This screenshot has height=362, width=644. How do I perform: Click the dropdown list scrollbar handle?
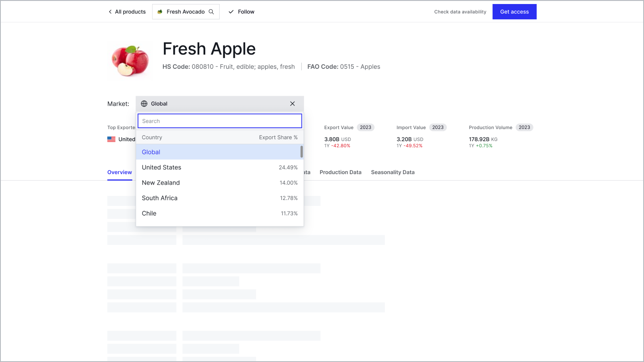pos(301,152)
